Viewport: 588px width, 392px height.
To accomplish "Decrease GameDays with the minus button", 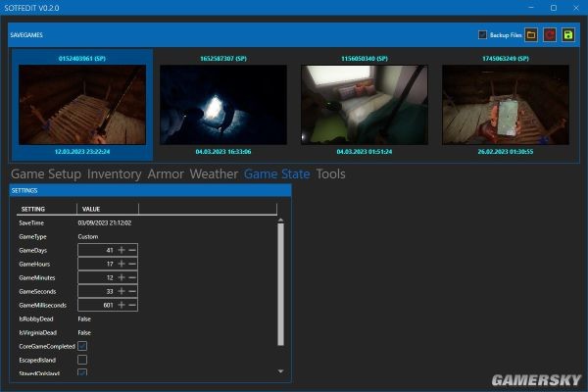I will 132,250.
